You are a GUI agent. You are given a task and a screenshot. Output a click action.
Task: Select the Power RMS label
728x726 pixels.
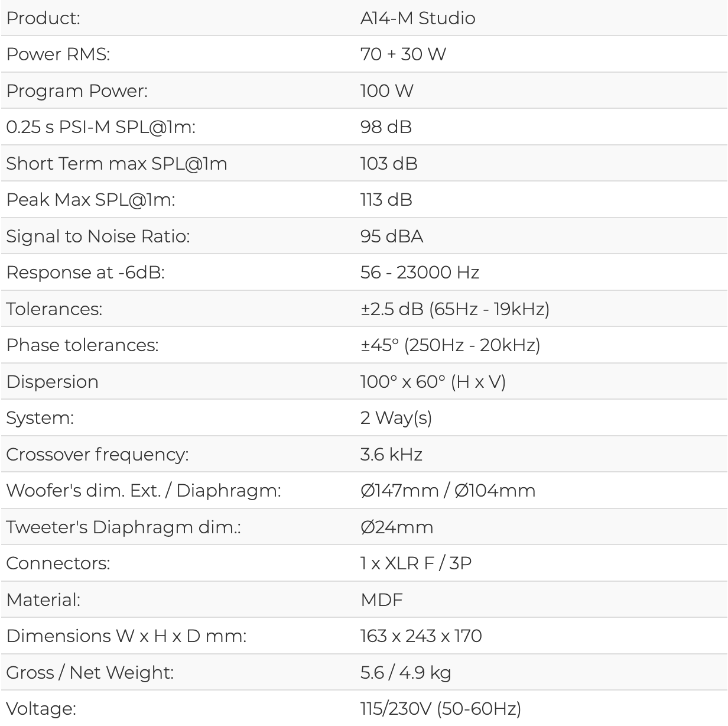pyautogui.click(x=58, y=54)
